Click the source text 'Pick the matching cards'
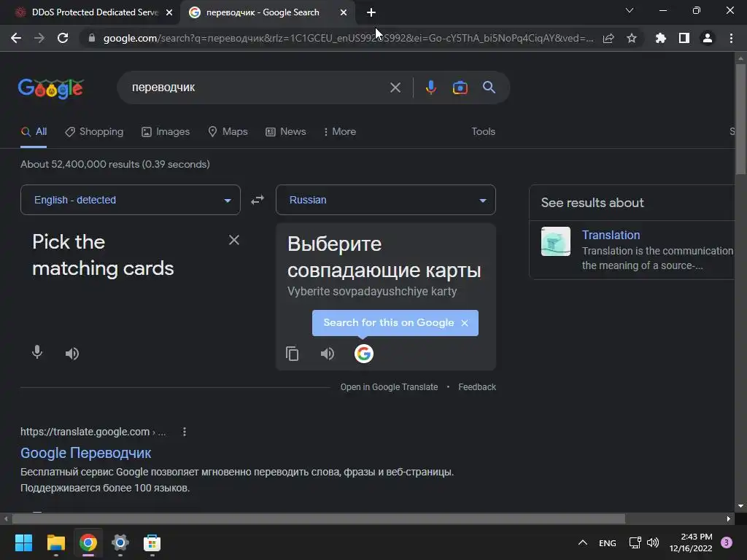Image resolution: width=747 pixels, height=560 pixels. (x=103, y=255)
